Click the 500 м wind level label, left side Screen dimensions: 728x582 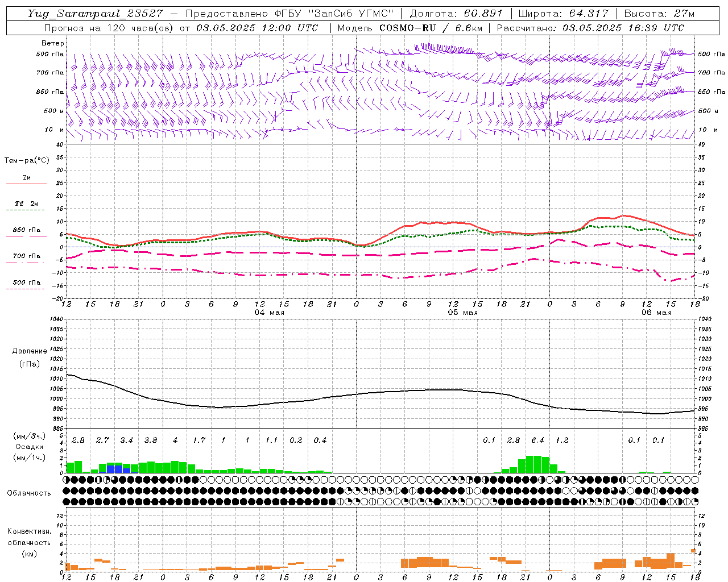[x=53, y=111]
